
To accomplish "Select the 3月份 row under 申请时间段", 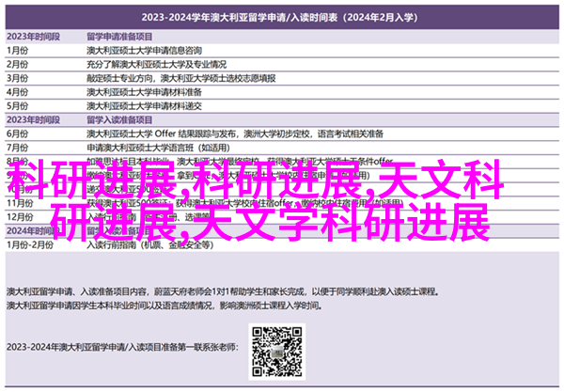I will tap(23, 78).
